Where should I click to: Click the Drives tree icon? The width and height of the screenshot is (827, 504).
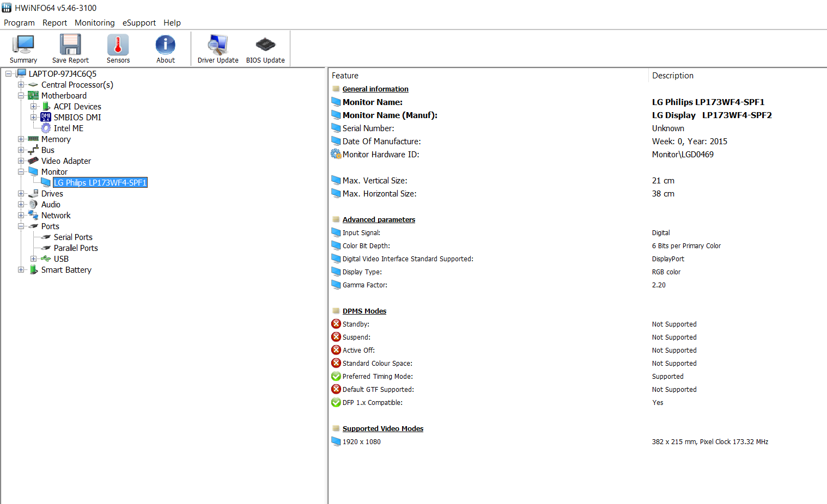click(x=33, y=193)
